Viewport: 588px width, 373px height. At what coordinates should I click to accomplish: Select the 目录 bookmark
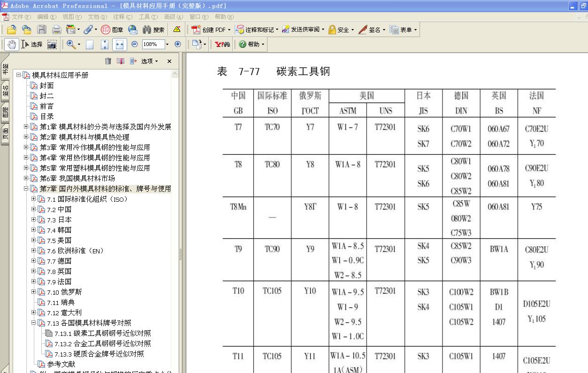coord(46,116)
